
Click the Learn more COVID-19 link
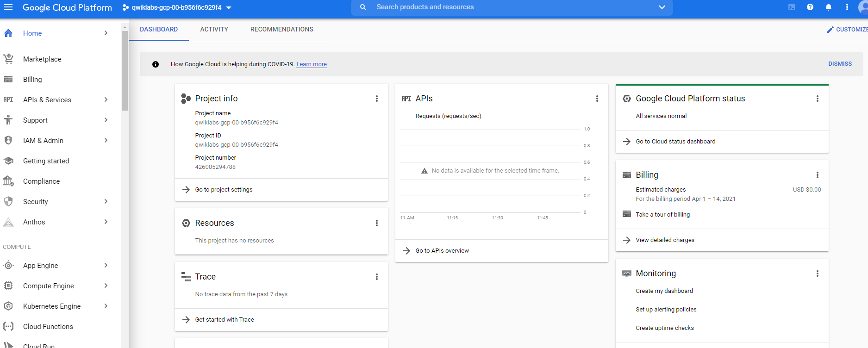click(312, 64)
